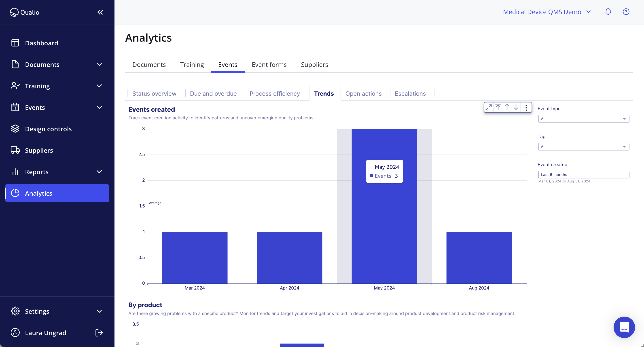Switch to the Status overview view
This screenshot has height=347, width=644.
point(154,93)
